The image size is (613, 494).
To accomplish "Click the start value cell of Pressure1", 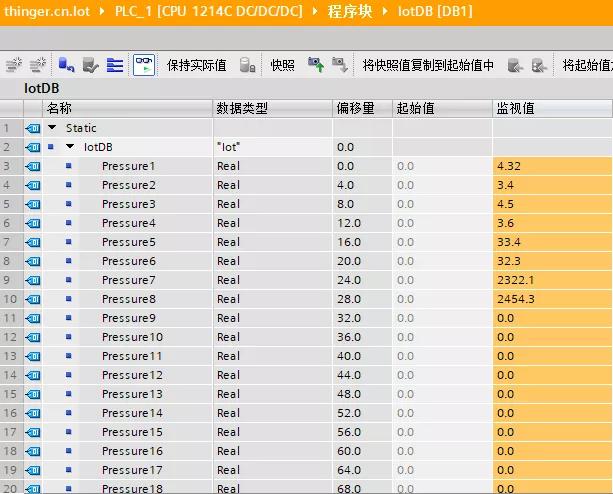I will [x=440, y=166].
